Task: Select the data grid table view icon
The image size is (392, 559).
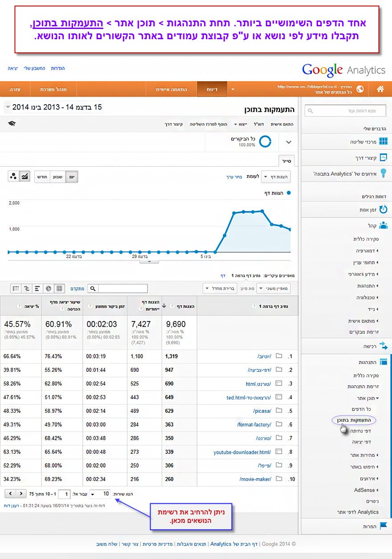Action: (60, 288)
